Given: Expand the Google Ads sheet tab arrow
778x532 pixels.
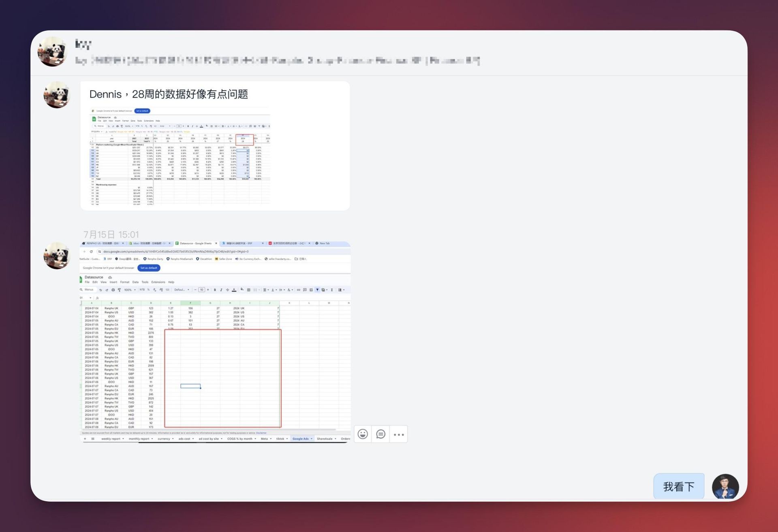Looking at the screenshot, I should (x=312, y=439).
